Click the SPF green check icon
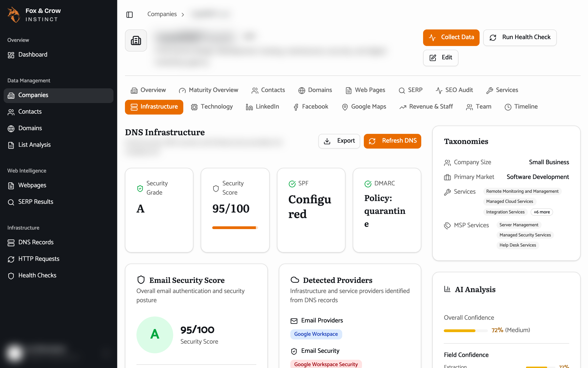 [292, 184]
